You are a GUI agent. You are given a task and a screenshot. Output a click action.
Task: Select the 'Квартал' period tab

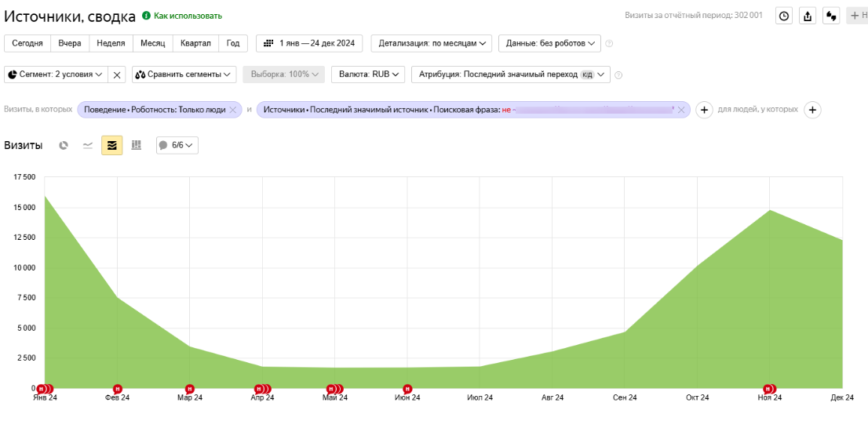pyautogui.click(x=195, y=44)
